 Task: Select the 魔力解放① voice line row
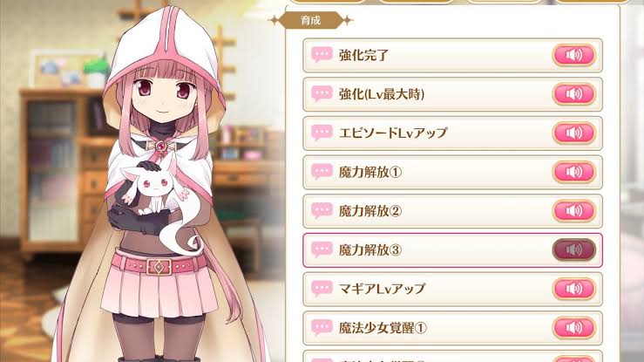452,172
